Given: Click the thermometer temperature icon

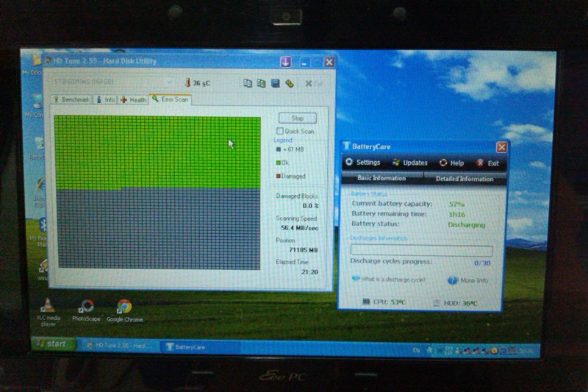Looking at the screenshot, I should click(187, 83).
